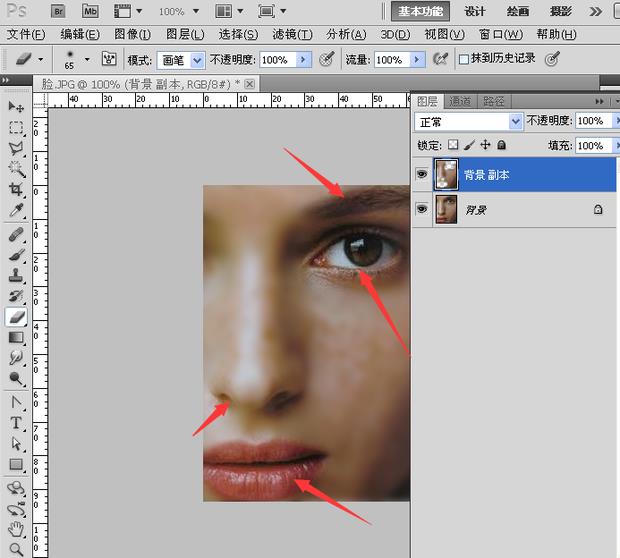Launch Adobe Bridge (Br) icon
This screenshot has width=620, height=558.
tap(59, 11)
